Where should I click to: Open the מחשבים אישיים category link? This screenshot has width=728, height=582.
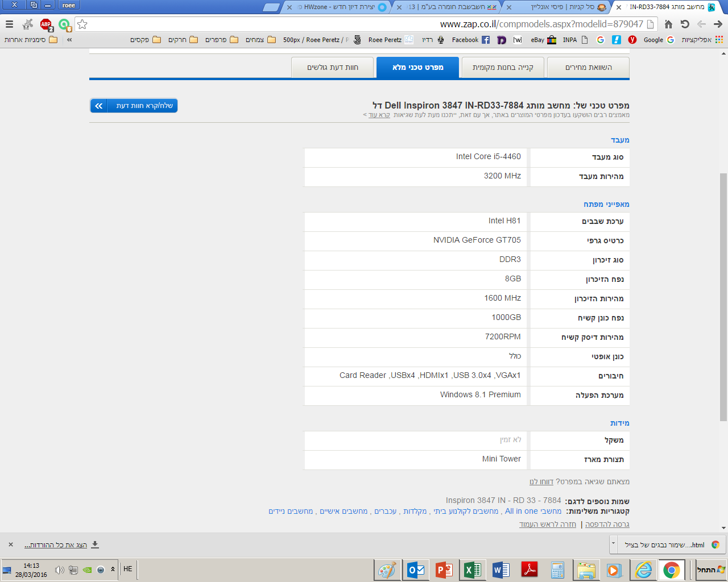(344, 511)
